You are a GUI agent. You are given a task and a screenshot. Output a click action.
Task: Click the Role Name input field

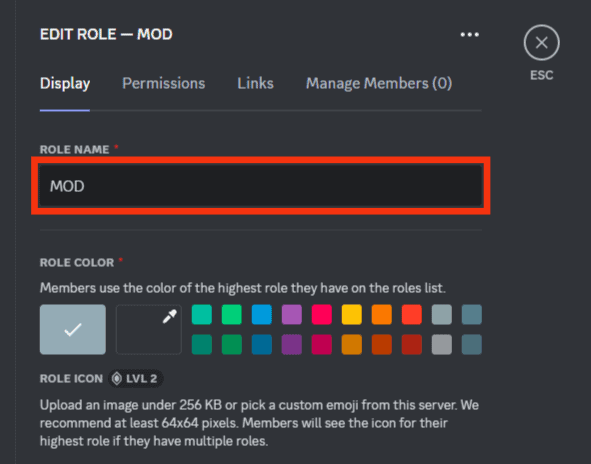[261, 185]
